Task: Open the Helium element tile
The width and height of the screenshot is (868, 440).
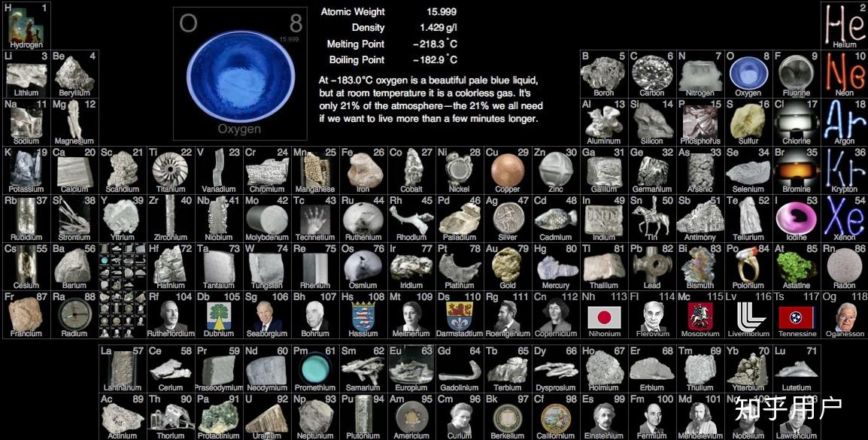Action: coord(844,26)
